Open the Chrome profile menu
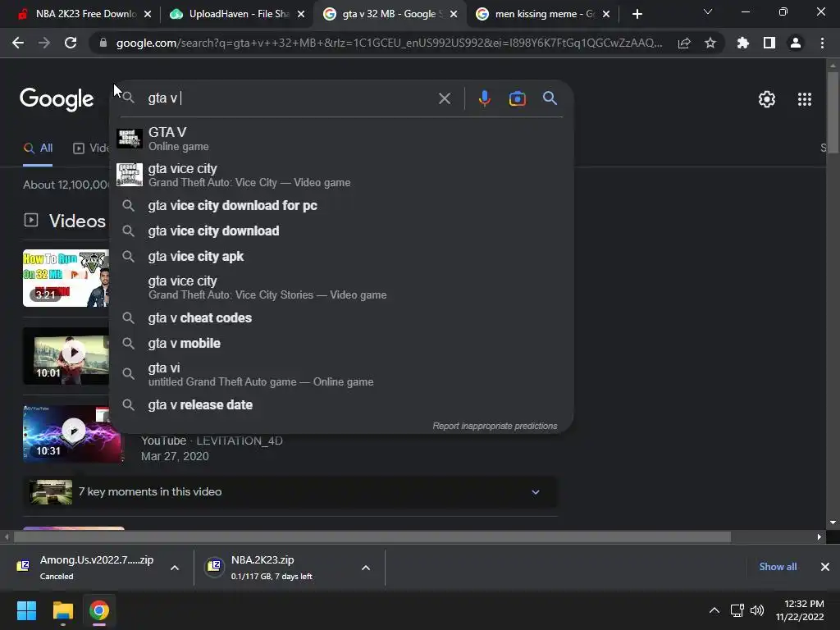 coord(796,43)
